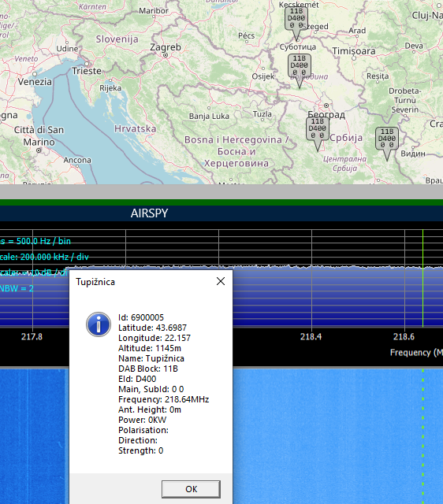Click the 'Latitude: 43.6987' line
The width and height of the screenshot is (443, 504).
tap(152, 328)
